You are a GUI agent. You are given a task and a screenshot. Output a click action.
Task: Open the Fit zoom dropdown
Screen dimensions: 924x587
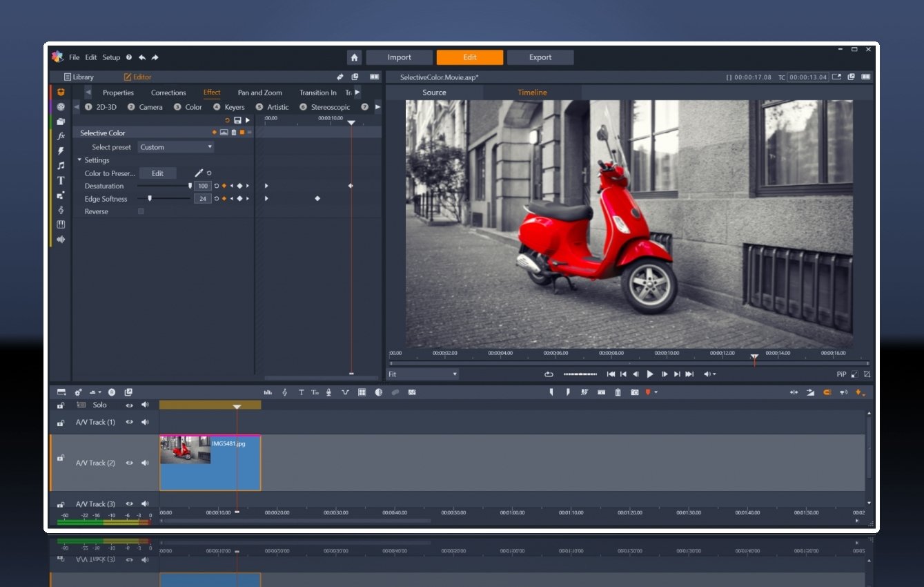(422, 374)
